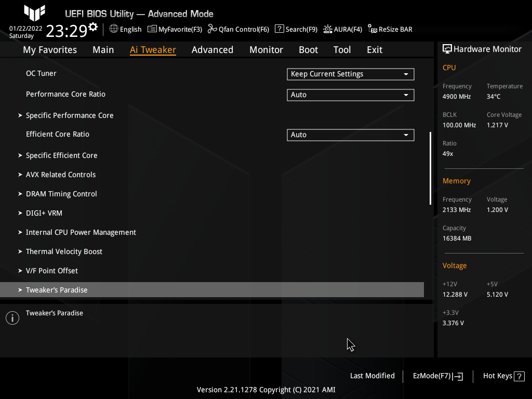Open the AURA lighting icon
532x399 pixels.
[x=328, y=29]
